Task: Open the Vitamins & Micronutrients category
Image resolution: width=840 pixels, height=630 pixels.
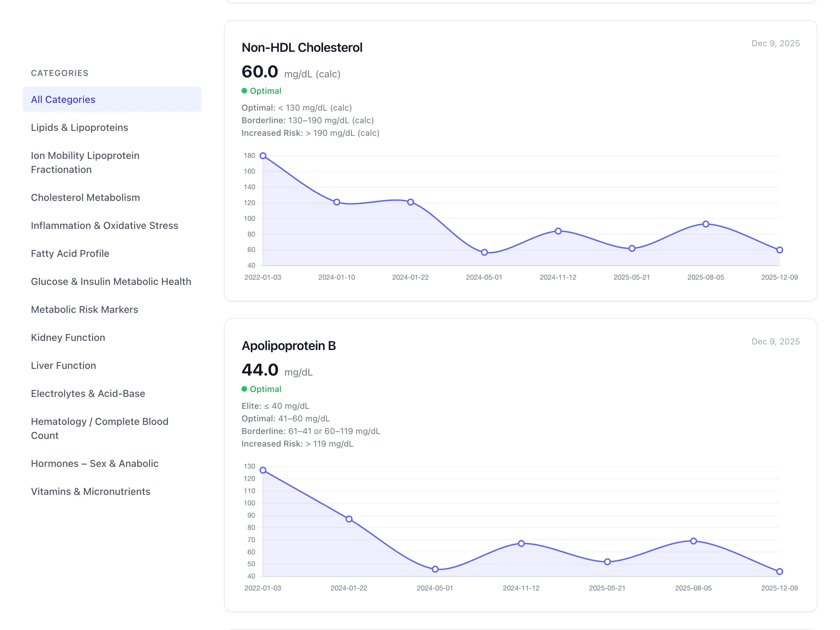Action: click(x=90, y=491)
